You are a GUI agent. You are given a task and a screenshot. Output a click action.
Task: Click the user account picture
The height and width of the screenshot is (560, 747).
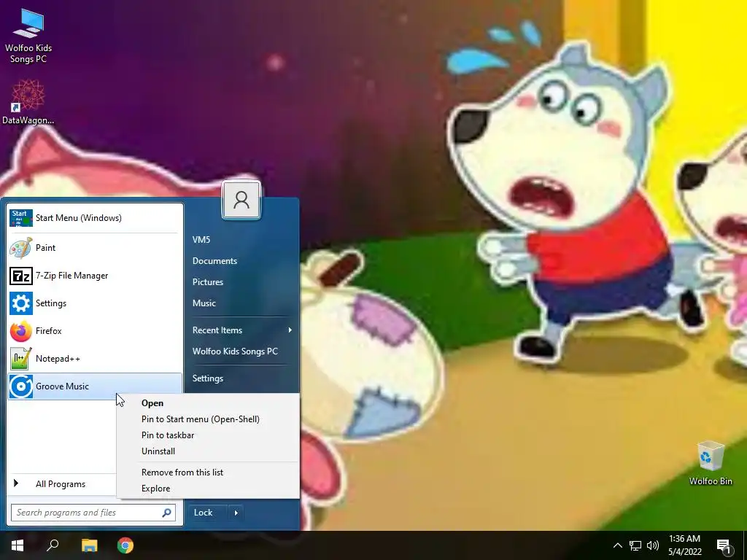[241, 200]
